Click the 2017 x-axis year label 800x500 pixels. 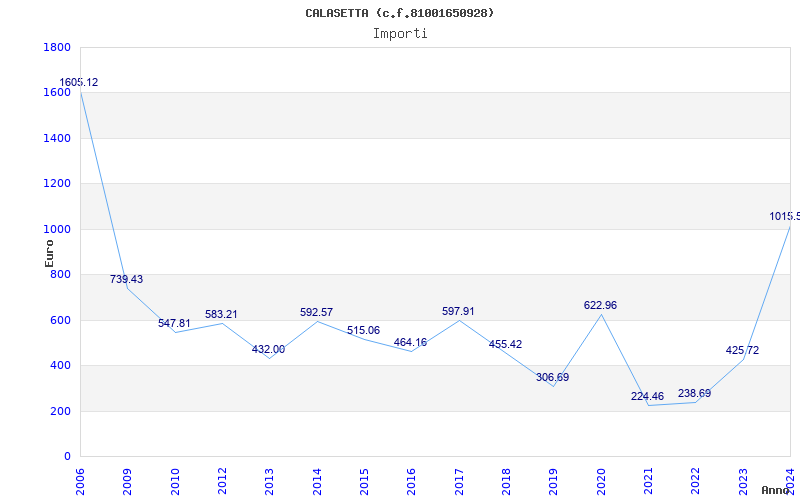pyautogui.click(x=460, y=478)
